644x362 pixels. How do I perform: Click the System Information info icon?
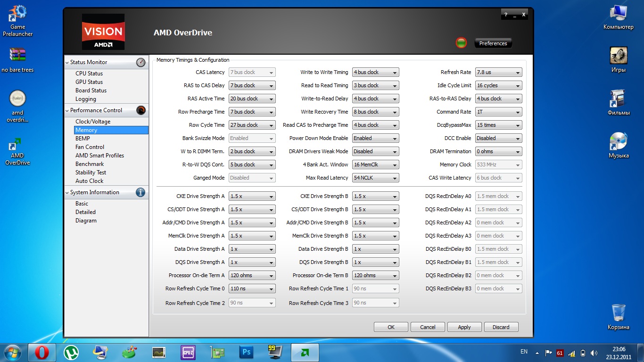pos(140,192)
